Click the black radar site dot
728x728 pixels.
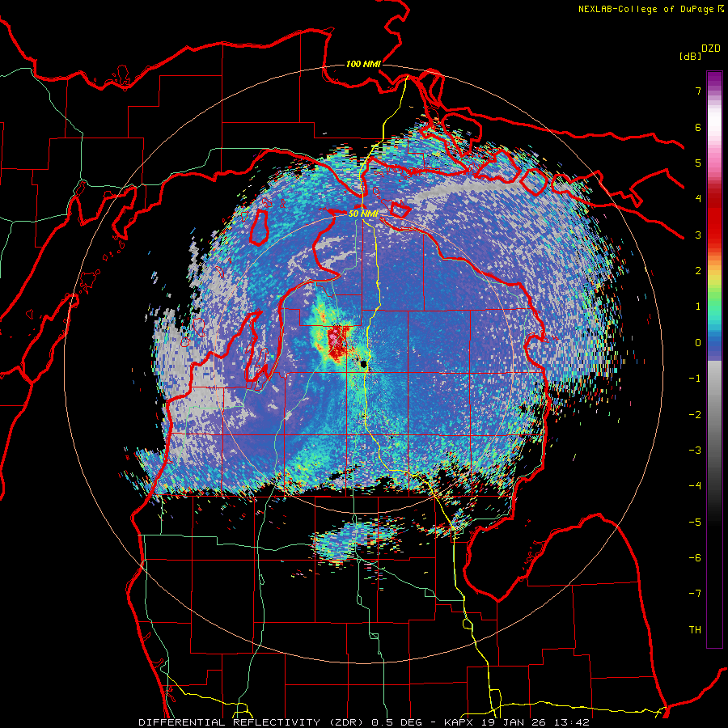[x=363, y=365]
